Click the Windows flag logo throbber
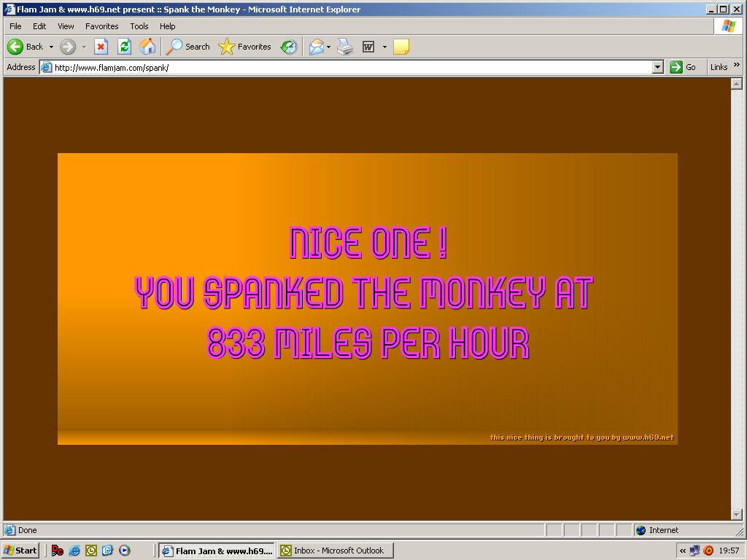 (729, 26)
